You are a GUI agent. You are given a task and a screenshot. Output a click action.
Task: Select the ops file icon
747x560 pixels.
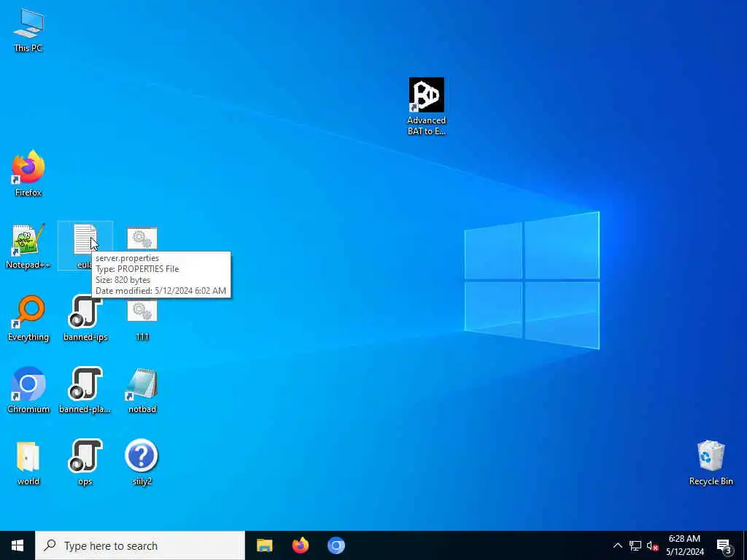tap(85, 463)
